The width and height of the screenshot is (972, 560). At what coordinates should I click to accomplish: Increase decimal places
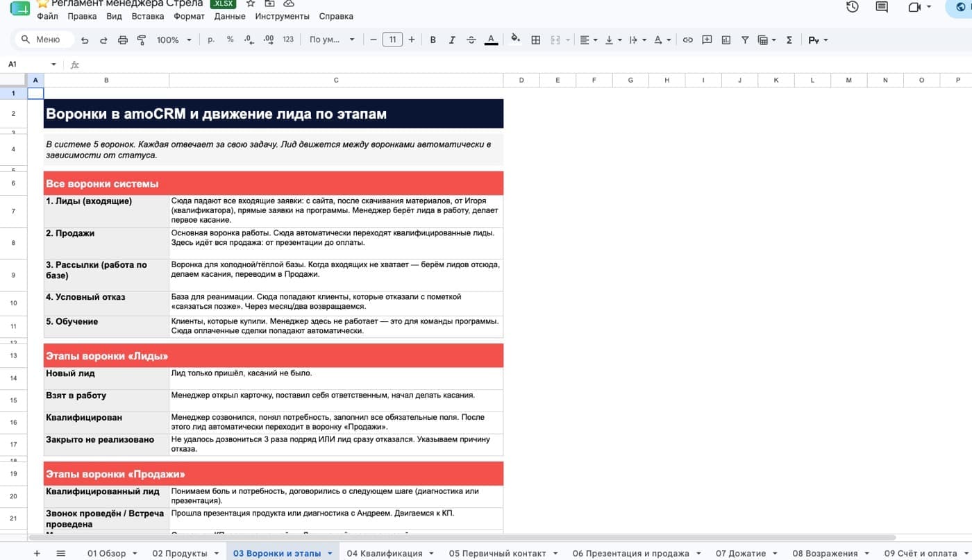269,40
